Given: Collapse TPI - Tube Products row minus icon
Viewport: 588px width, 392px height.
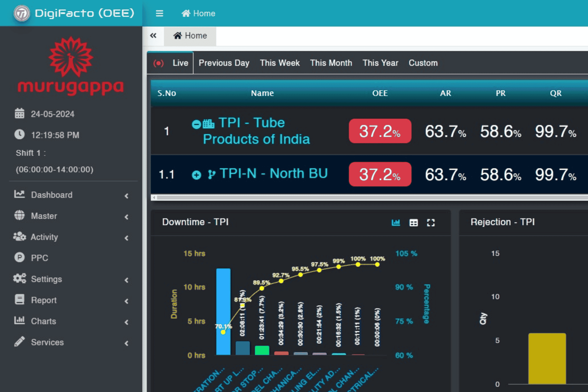Looking at the screenshot, I should coord(196,125).
